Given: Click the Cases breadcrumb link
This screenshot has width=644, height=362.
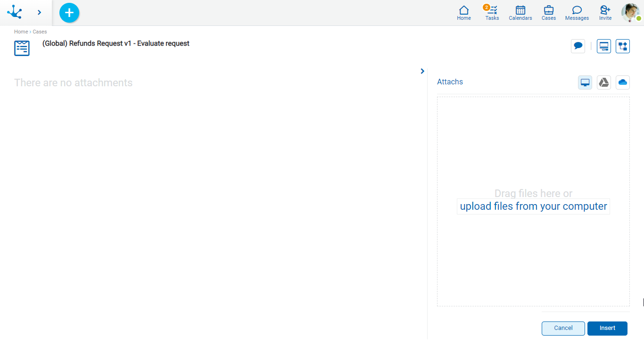Looking at the screenshot, I should click(40, 32).
